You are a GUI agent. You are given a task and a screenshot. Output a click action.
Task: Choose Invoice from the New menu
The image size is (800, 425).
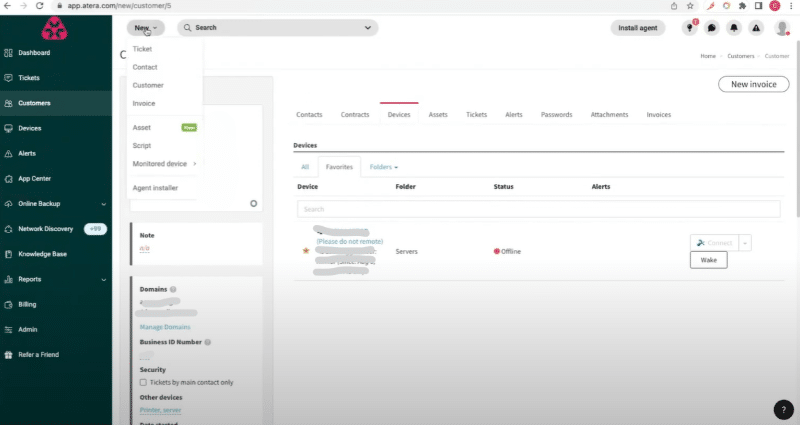tap(144, 103)
